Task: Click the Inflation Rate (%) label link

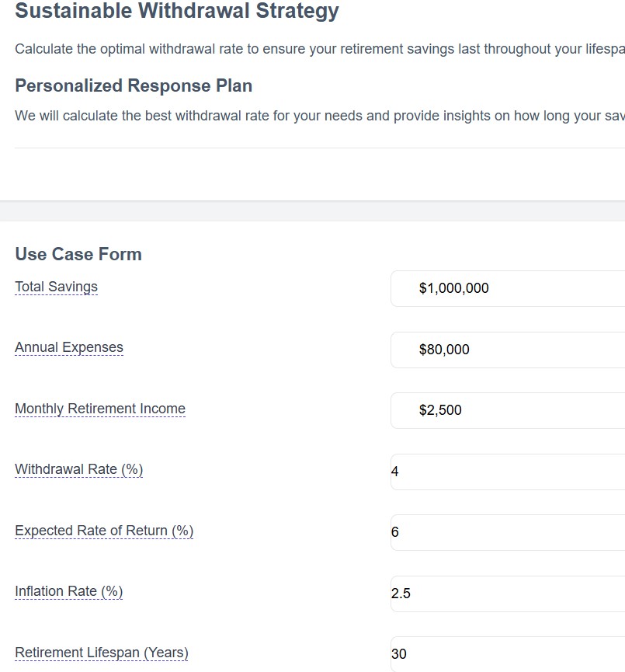Action: click(68, 591)
